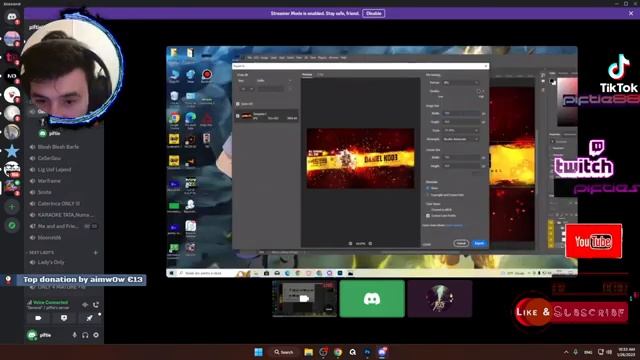Join the KARAOKE TATA voice channel

pos(63,215)
